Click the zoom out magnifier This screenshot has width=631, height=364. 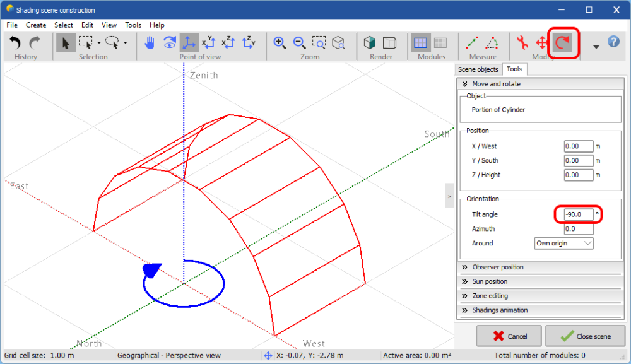300,43
